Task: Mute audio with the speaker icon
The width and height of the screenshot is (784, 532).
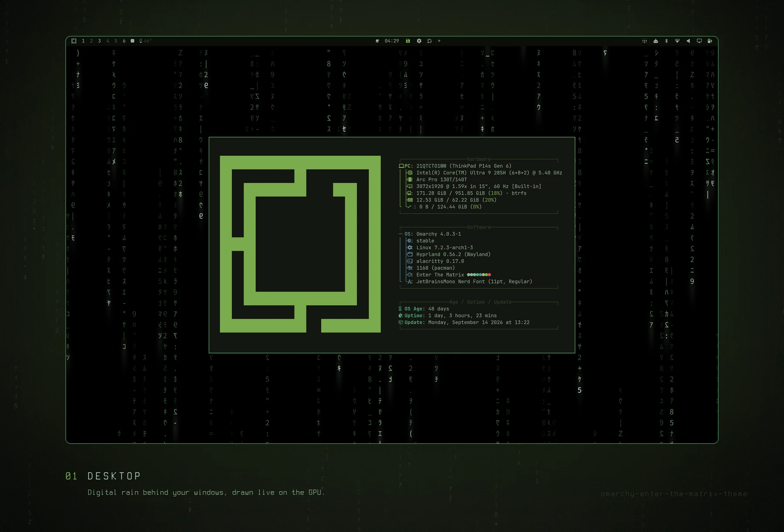Action: pos(688,41)
